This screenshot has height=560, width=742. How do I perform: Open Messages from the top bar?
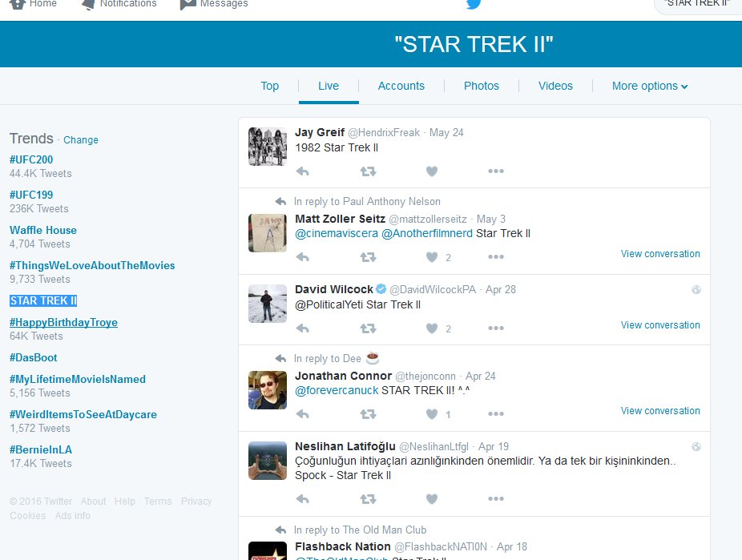pos(214,4)
